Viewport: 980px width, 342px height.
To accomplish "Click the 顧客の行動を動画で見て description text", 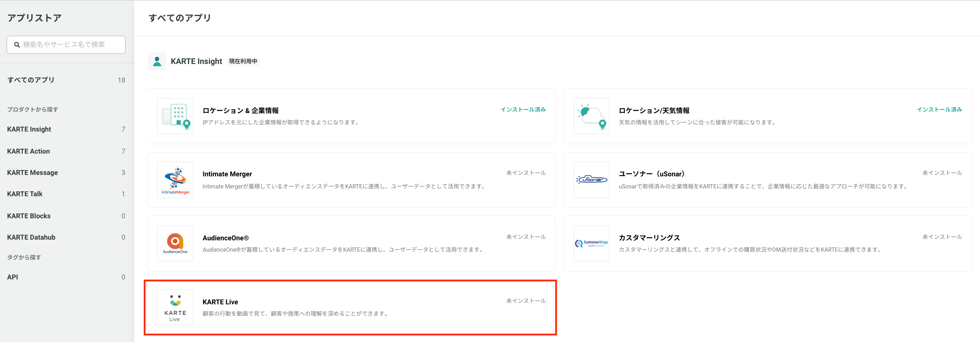I will (x=296, y=314).
